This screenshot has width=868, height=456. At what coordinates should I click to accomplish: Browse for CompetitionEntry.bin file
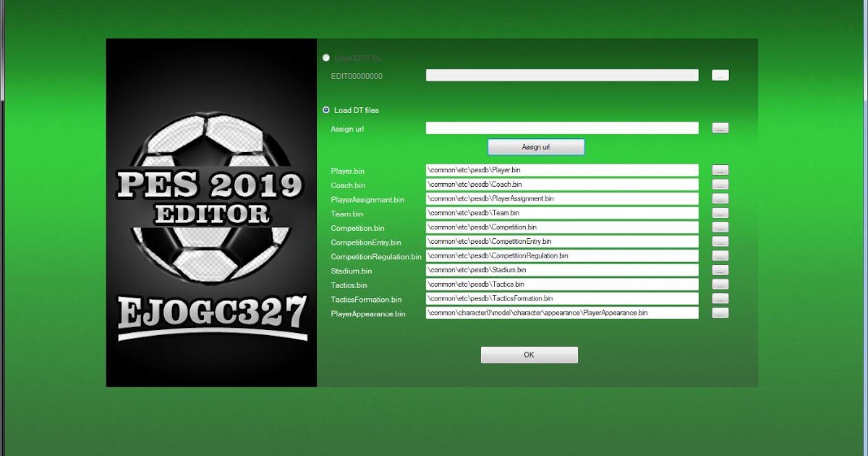pyautogui.click(x=720, y=242)
